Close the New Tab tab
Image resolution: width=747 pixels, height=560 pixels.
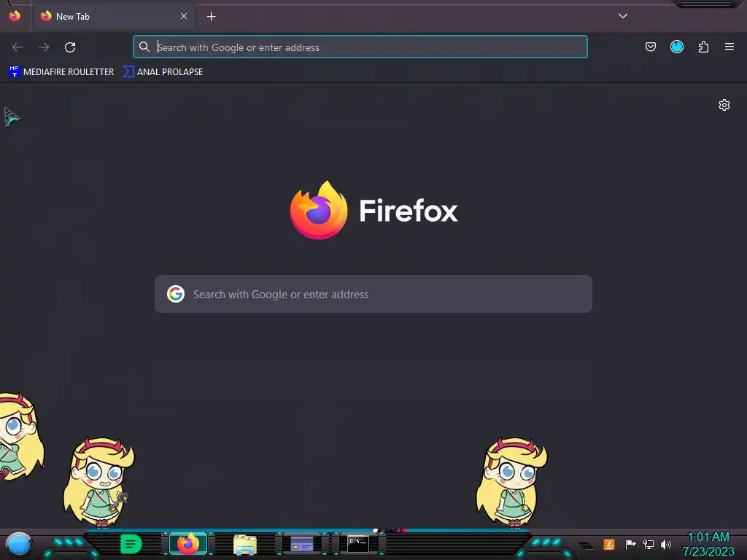pos(184,16)
